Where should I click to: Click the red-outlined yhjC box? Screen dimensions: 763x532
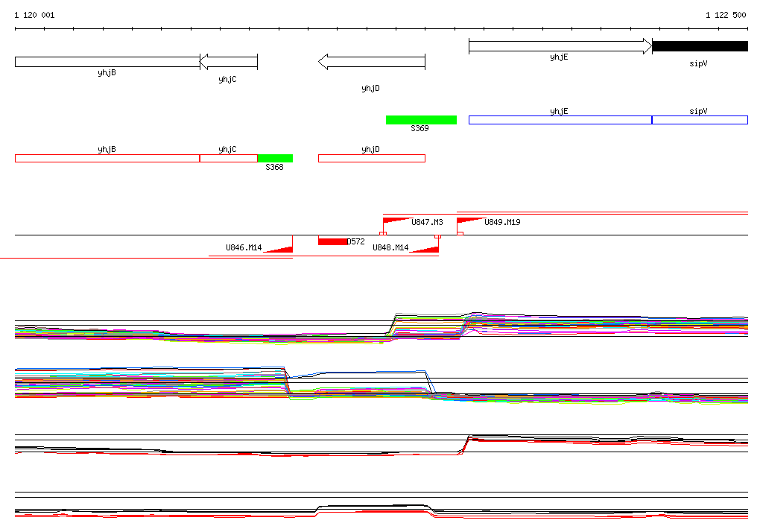click(x=229, y=158)
